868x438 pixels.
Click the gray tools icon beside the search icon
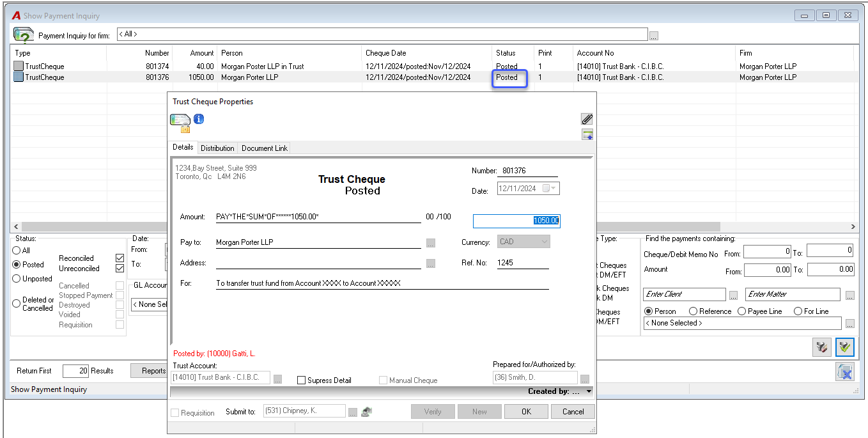point(822,347)
